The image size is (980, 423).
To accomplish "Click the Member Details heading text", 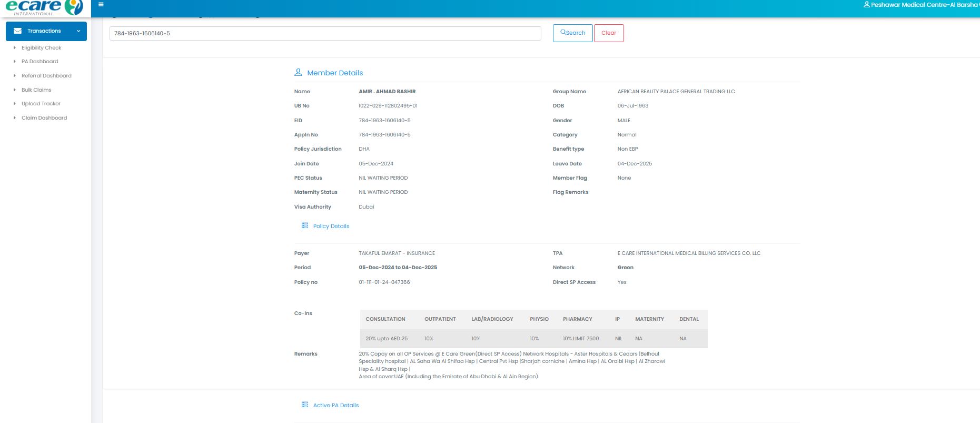I will click(x=335, y=73).
